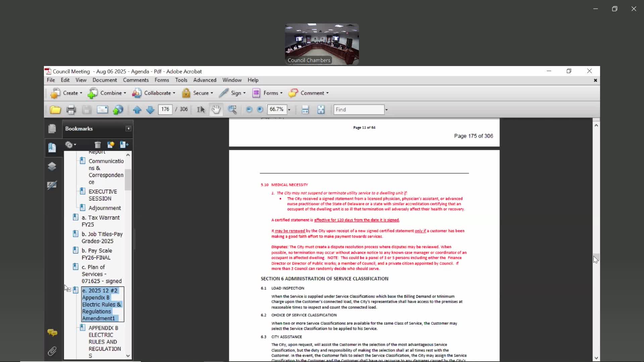This screenshot has width=644, height=362.
Task: Open the Layers panel icon in sidebar
Action: tap(52, 167)
